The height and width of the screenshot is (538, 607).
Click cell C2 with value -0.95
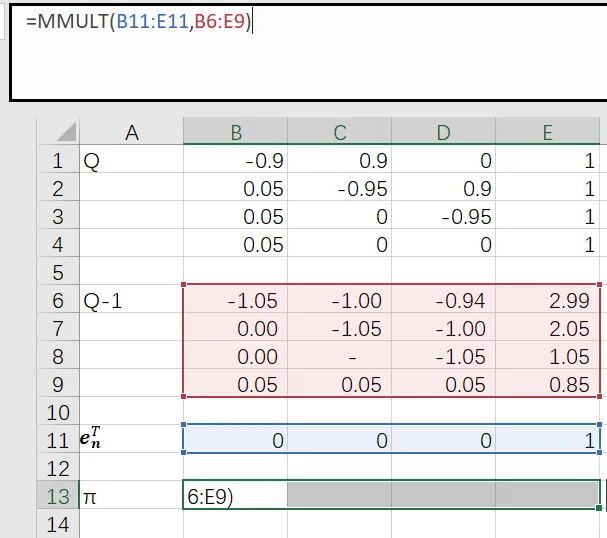point(339,189)
